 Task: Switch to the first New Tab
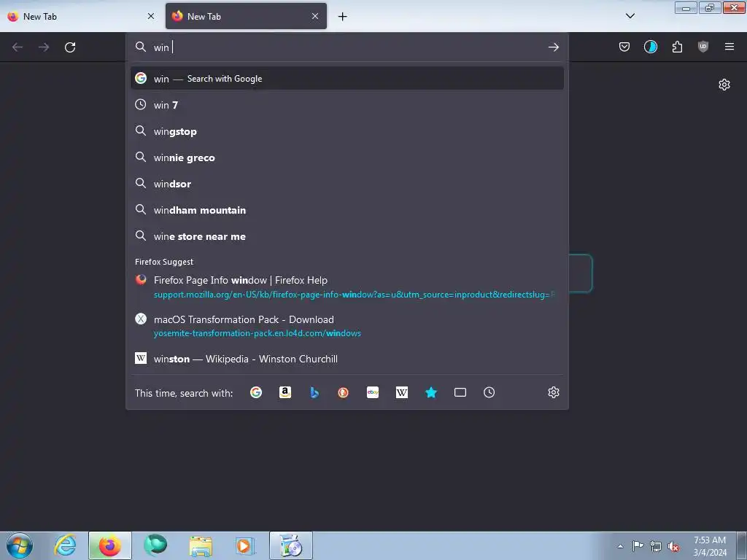pyautogui.click(x=81, y=16)
